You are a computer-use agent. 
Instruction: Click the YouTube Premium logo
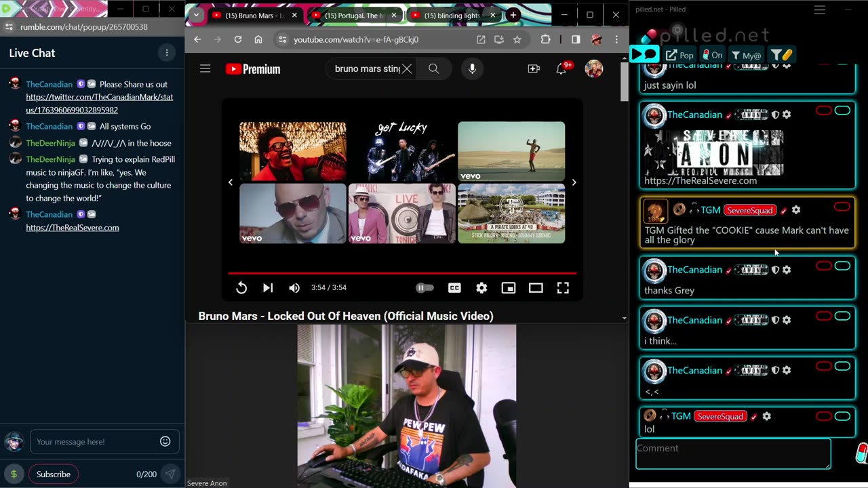[x=253, y=69]
